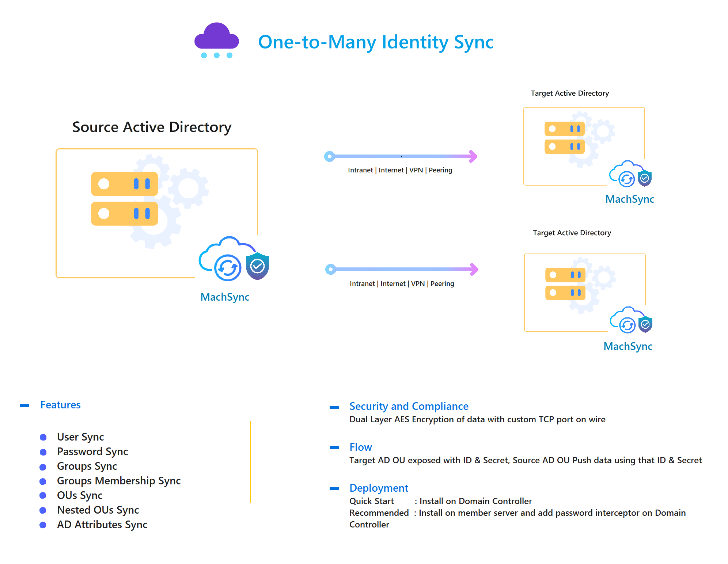Screen dimensions: 728x564
Task: Click the Groups Membership Sync item
Action: (x=119, y=481)
